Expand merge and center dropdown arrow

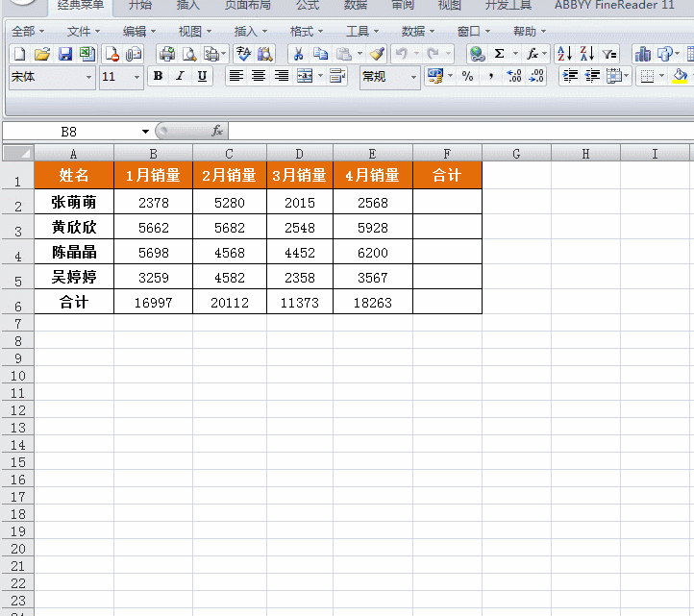pos(320,77)
